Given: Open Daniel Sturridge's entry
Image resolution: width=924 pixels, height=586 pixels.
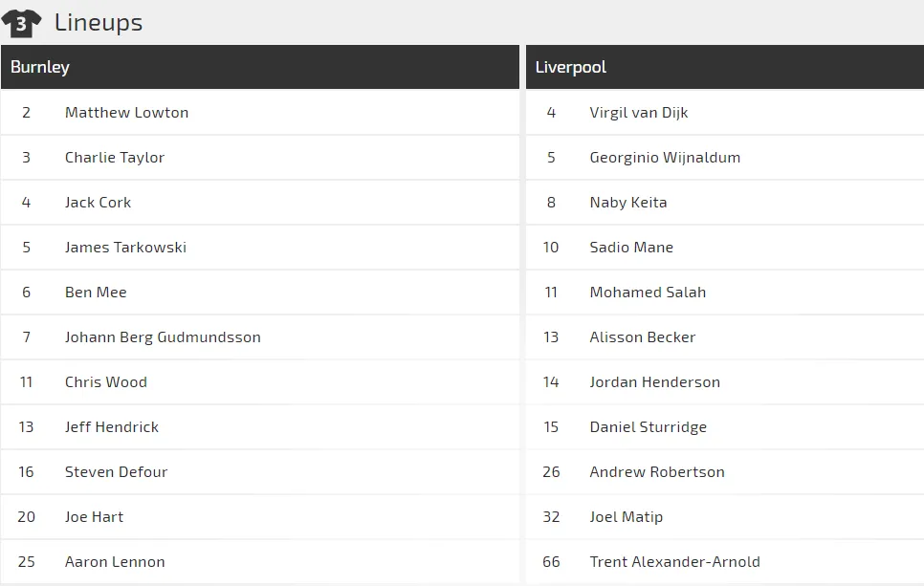Looking at the screenshot, I should [648, 426].
